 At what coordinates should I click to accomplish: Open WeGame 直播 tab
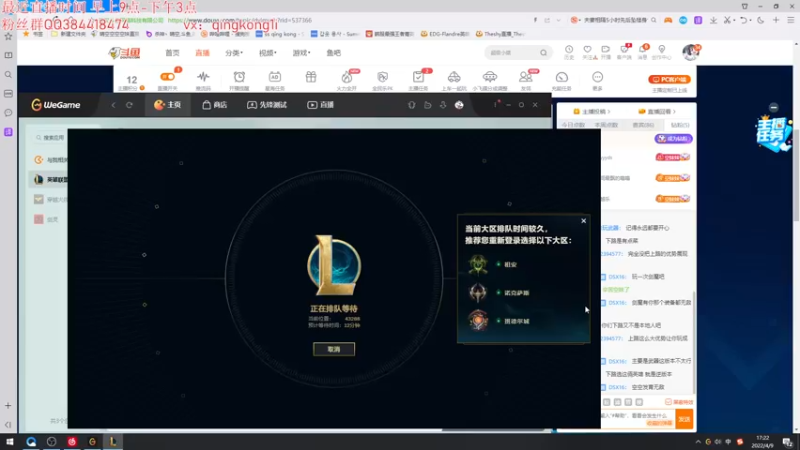pyautogui.click(x=320, y=105)
